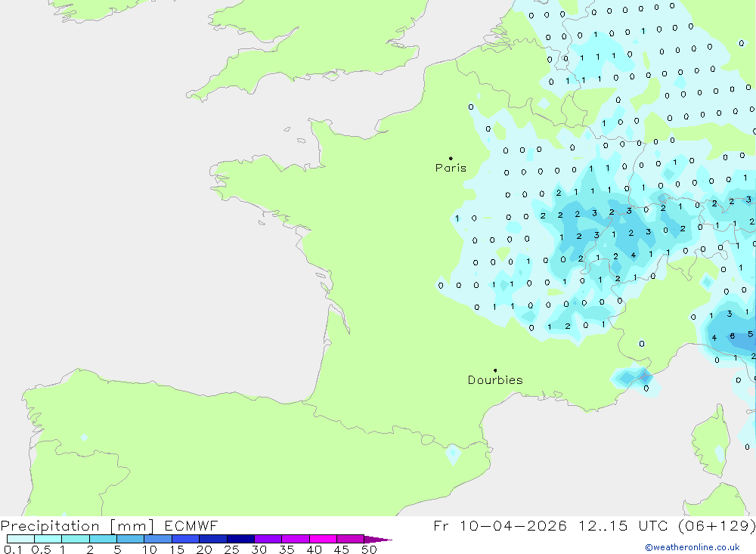Click the legend swatch between 20 and 25
Screen dimensions: 756x554
click(212, 539)
